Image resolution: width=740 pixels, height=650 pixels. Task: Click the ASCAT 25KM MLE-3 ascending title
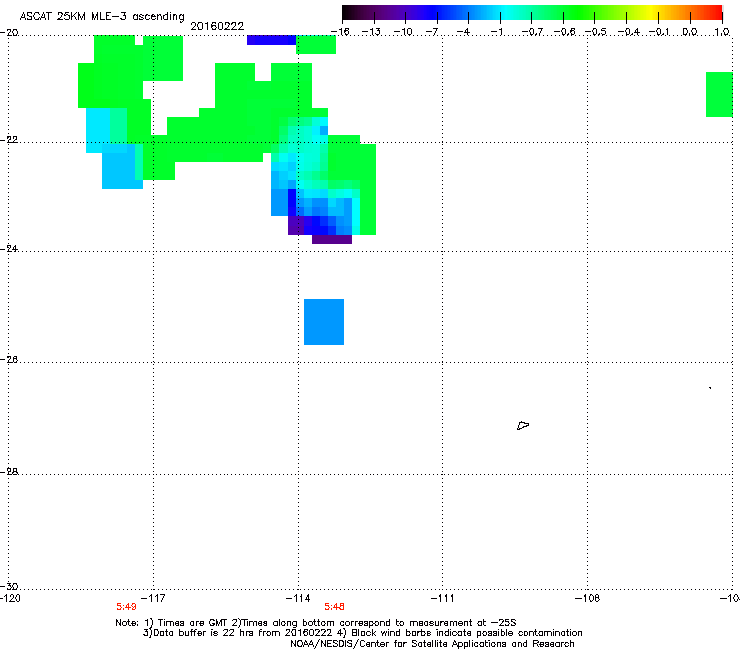pos(102,17)
